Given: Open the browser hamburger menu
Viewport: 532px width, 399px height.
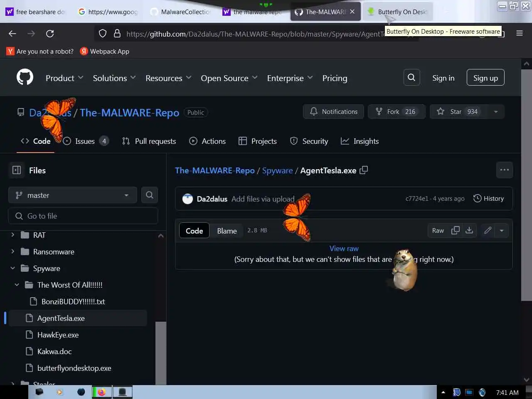Looking at the screenshot, I should coord(520,33).
